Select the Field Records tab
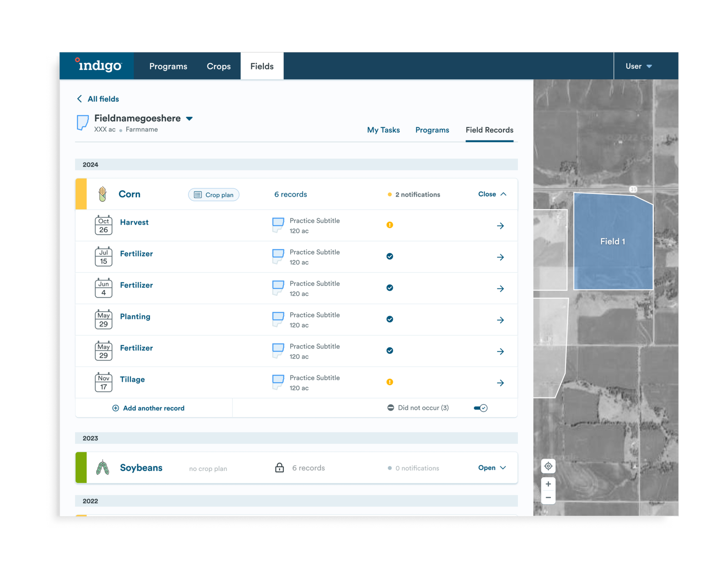728x577 pixels. (489, 130)
